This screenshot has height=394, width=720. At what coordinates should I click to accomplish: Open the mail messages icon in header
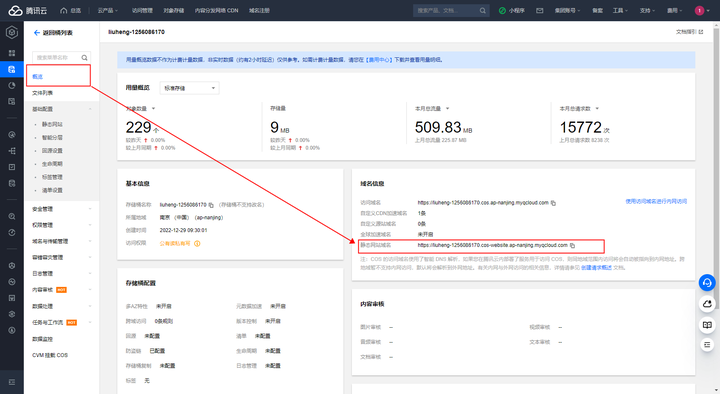pos(540,11)
